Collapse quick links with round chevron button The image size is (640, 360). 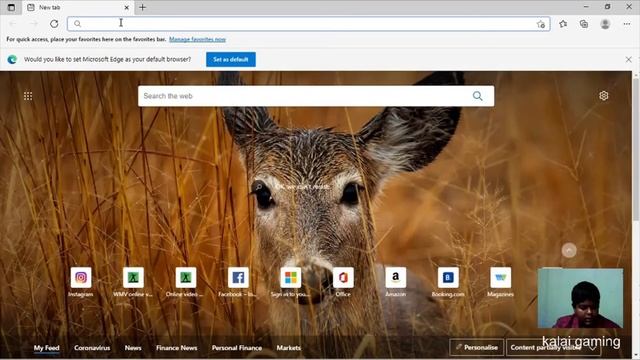click(569, 250)
